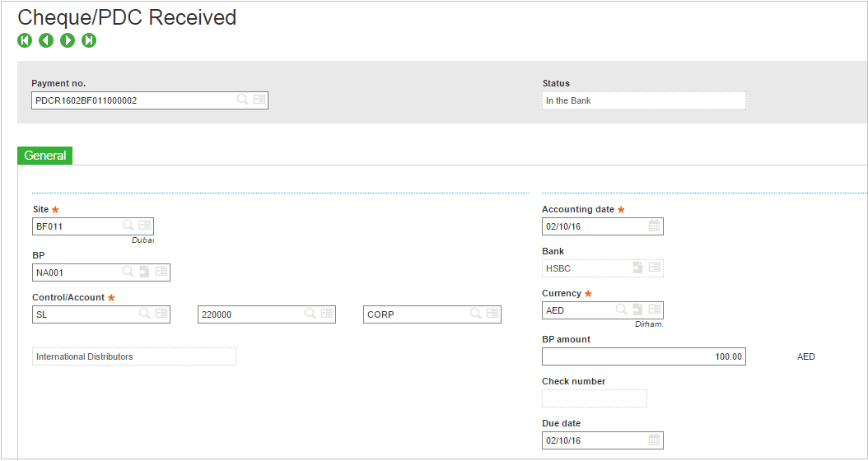The image size is (868, 461).
Task: Go to the previous record
Action: click(x=46, y=40)
